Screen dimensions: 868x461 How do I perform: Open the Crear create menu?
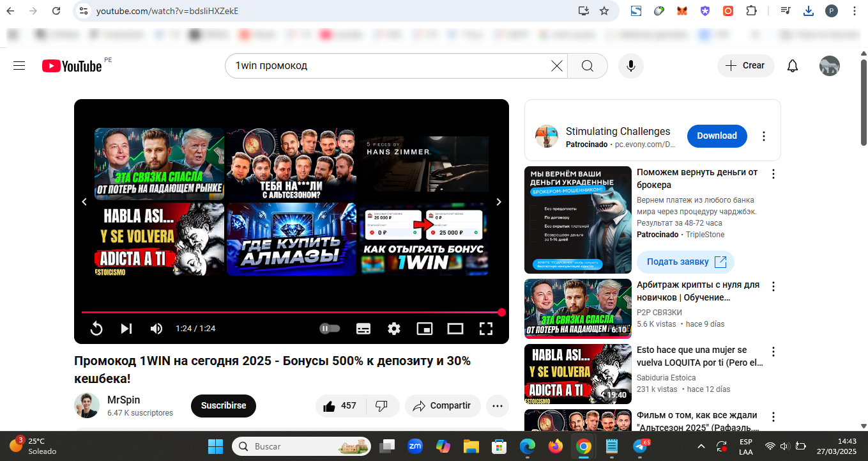tap(745, 65)
